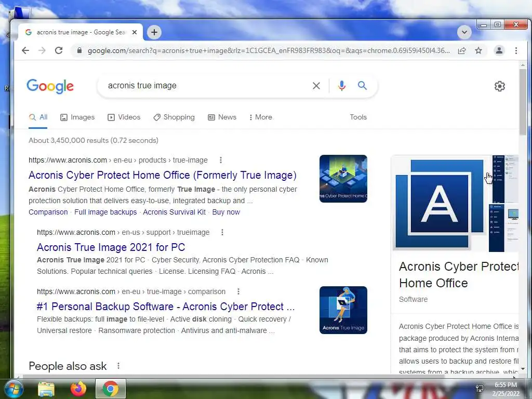
Task: Open Acronis Cyber Protect Home Office (Formerly True Image) result
Action: coord(163,175)
